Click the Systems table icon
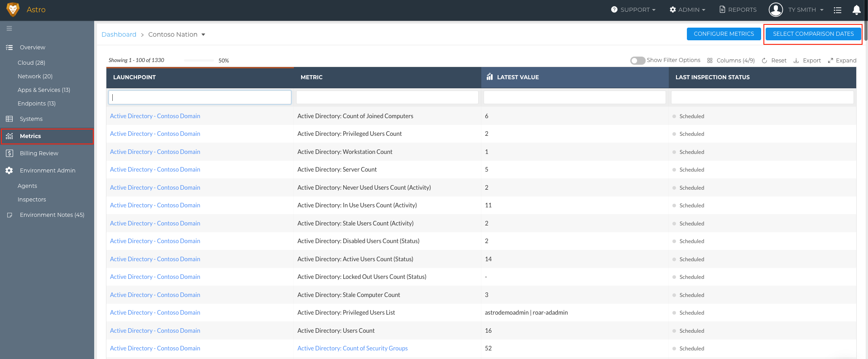The image size is (868, 359). tap(9, 119)
